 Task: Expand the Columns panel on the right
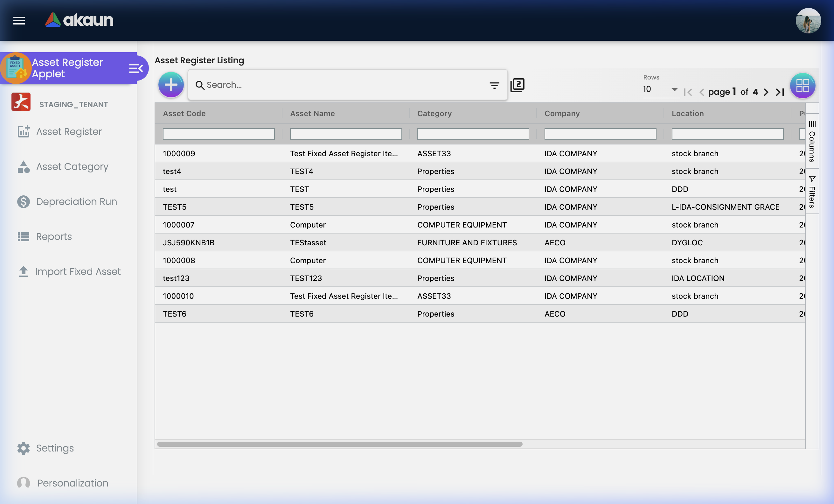(812, 142)
